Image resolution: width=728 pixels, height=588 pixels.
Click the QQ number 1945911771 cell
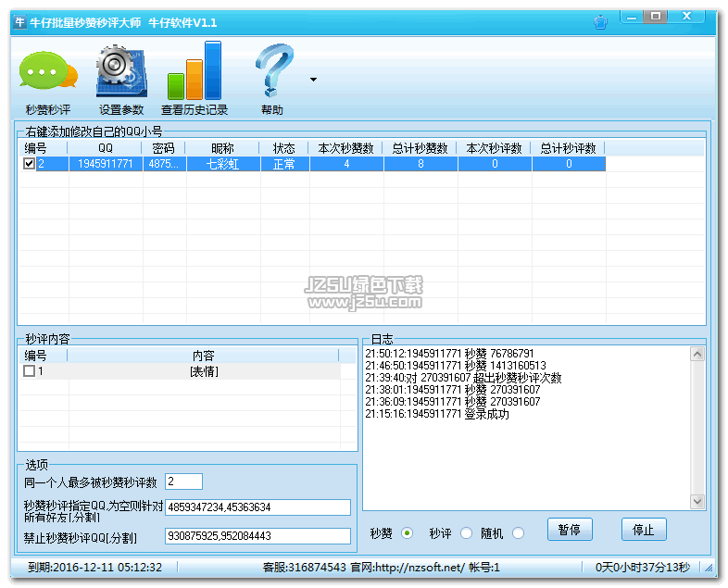(106, 164)
